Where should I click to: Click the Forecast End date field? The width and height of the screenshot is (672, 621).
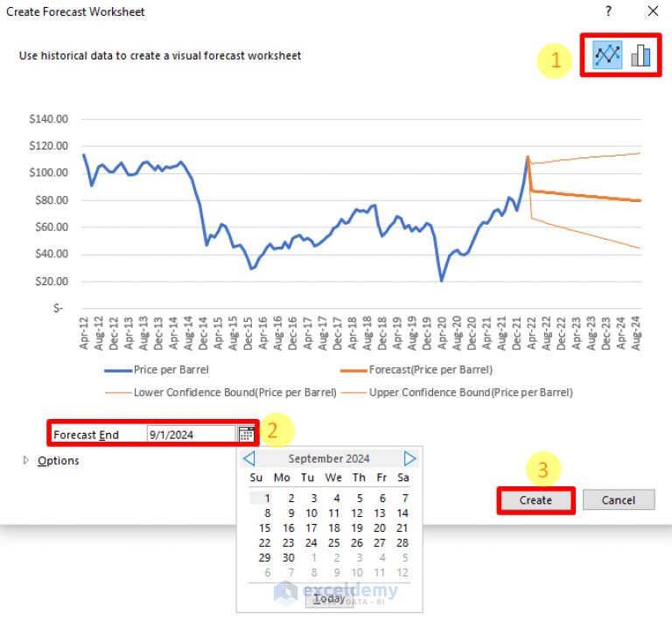[x=191, y=435]
